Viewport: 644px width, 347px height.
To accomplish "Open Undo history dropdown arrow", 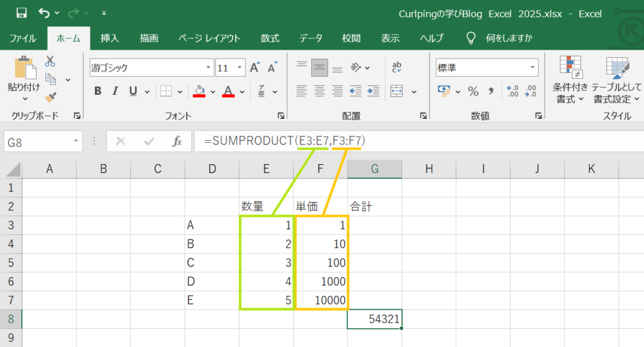I will tap(57, 13).
